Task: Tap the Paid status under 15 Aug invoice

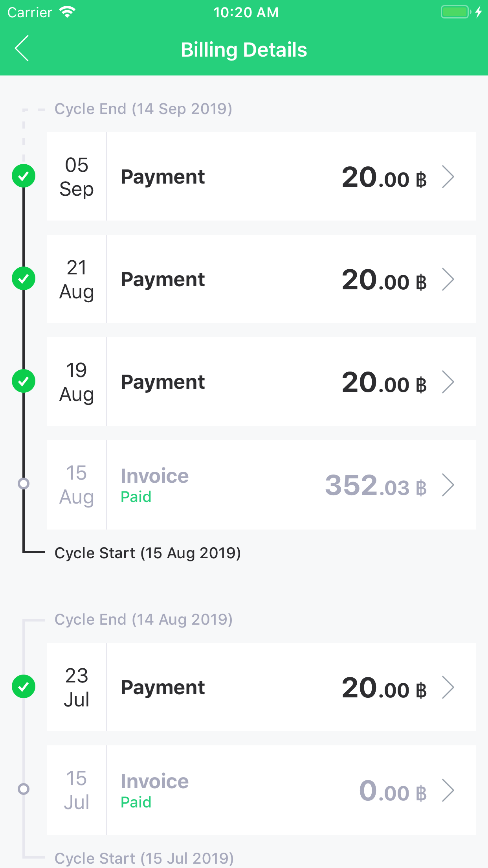Action: point(136,497)
